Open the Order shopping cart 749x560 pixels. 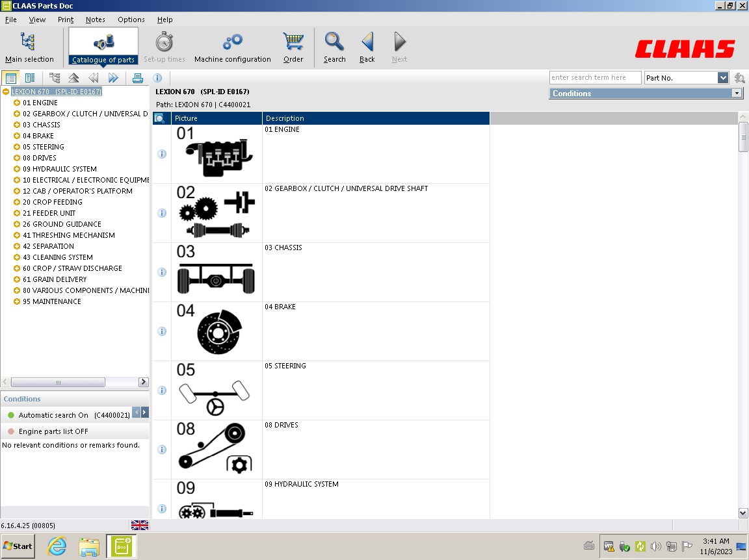pos(293,47)
